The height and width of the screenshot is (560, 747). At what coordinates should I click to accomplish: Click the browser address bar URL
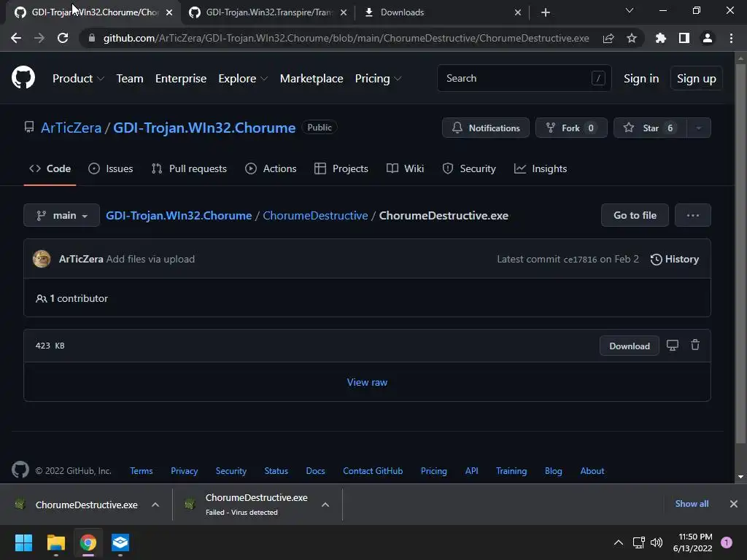tap(346, 38)
